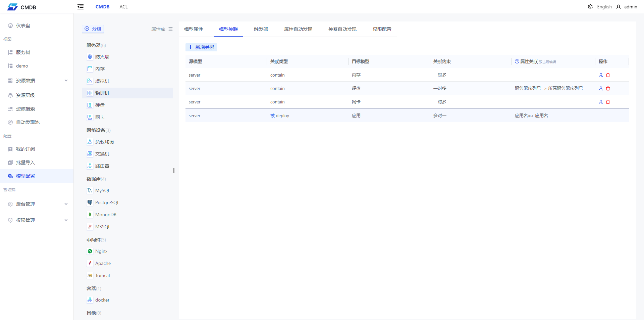Switch language to English
The height and width of the screenshot is (320, 644).
coord(604,7)
